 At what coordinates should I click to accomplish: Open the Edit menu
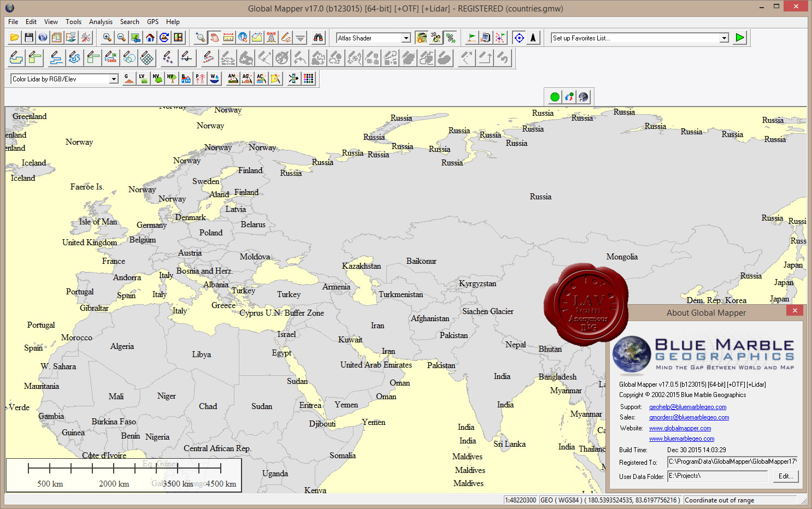pyautogui.click(x=31, y=22)
